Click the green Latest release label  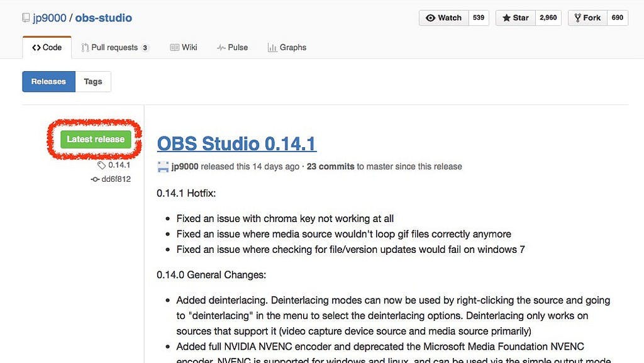[x=96, y=139]
